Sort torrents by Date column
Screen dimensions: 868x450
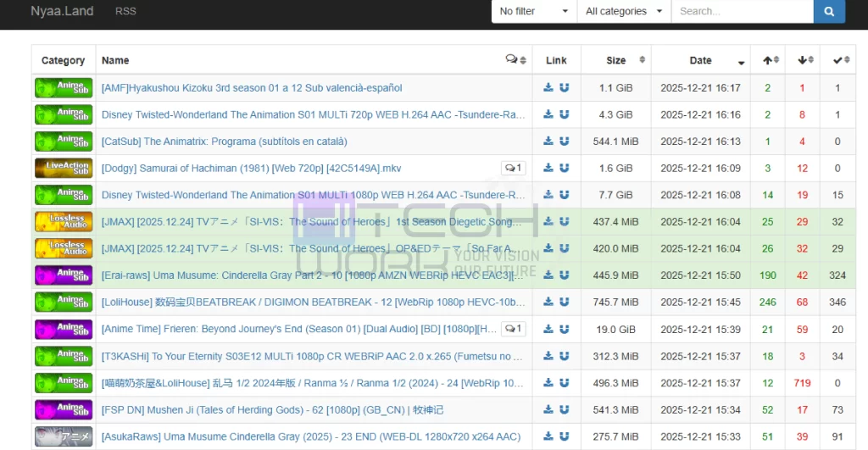point(701,60)
